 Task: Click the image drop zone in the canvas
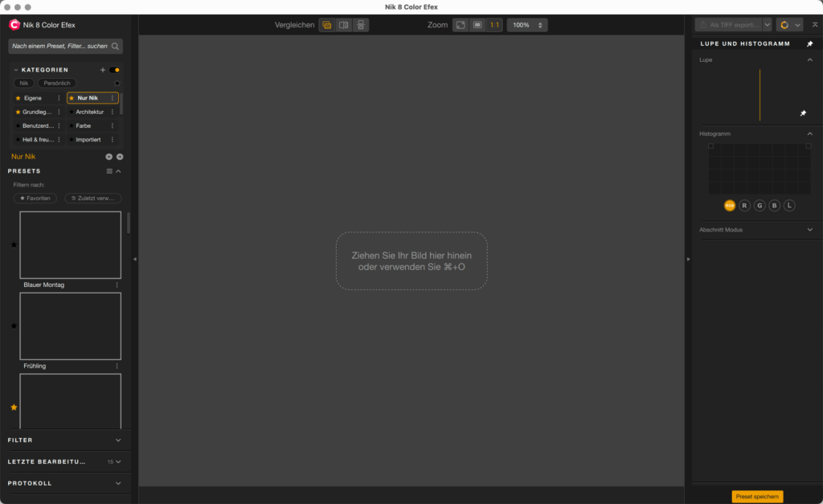coord(411,261)
